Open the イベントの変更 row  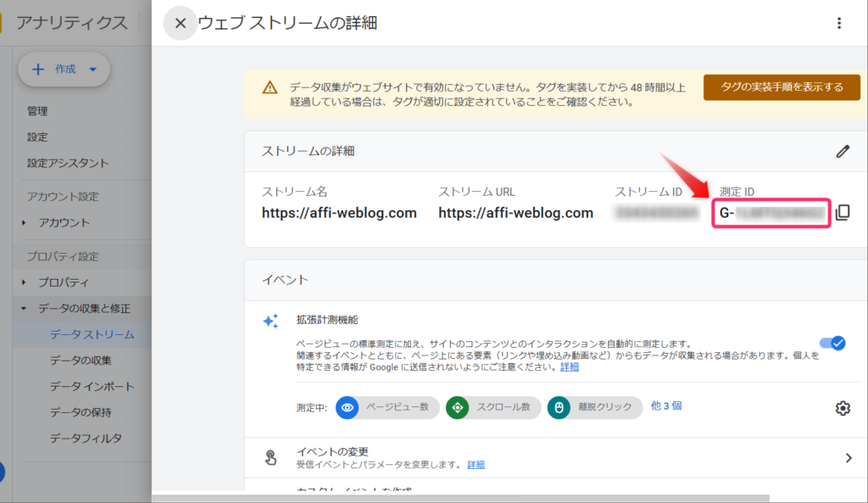pos(558,458)
